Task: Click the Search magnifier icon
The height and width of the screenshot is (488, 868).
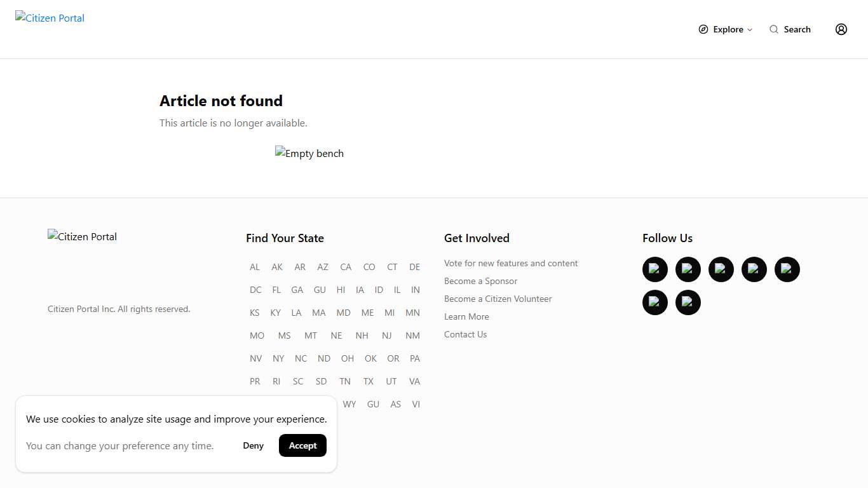Action: 773,29
